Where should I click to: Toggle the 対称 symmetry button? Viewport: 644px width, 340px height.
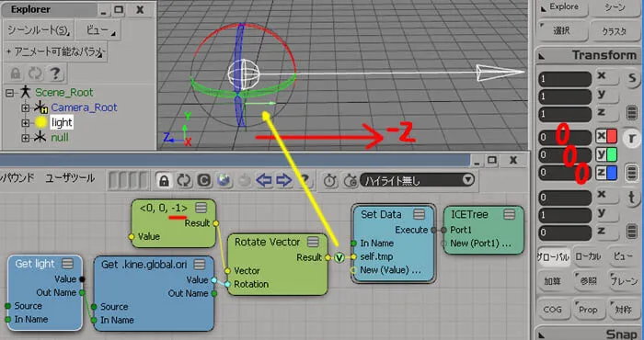(x=623, y=310)
